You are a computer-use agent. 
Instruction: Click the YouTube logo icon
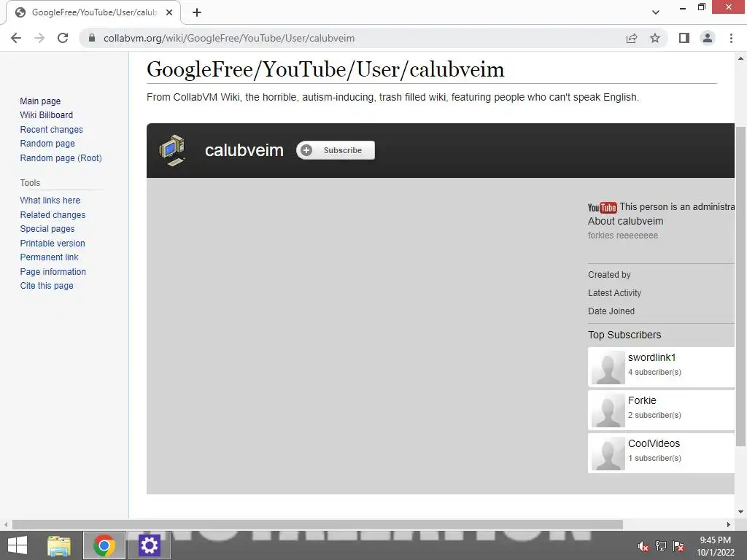pyautogui.click(x=602, y=207)
